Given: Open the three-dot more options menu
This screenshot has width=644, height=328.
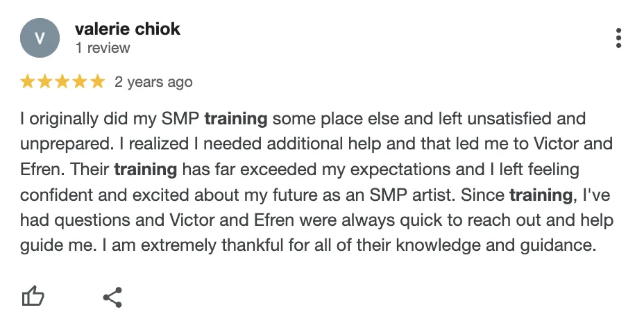Looking at the screenshot, I should (618, 38).
